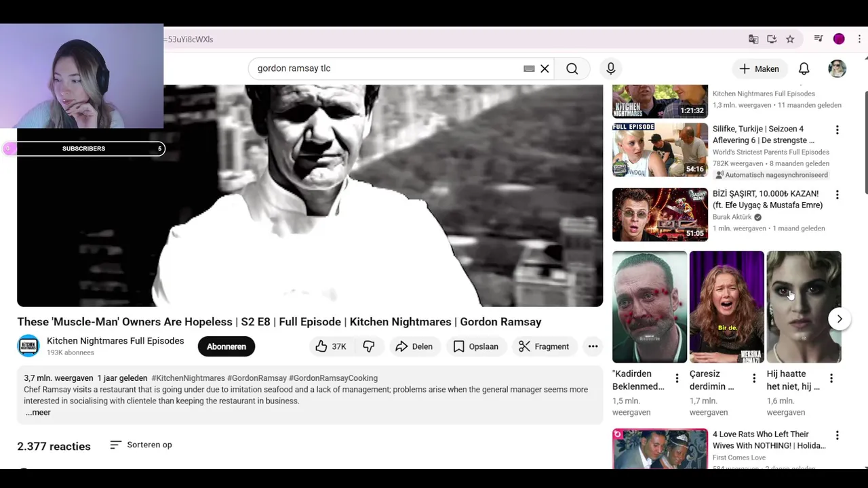
Task: Open options menu for 4 Love Rats video
Action: pos(837,435)
